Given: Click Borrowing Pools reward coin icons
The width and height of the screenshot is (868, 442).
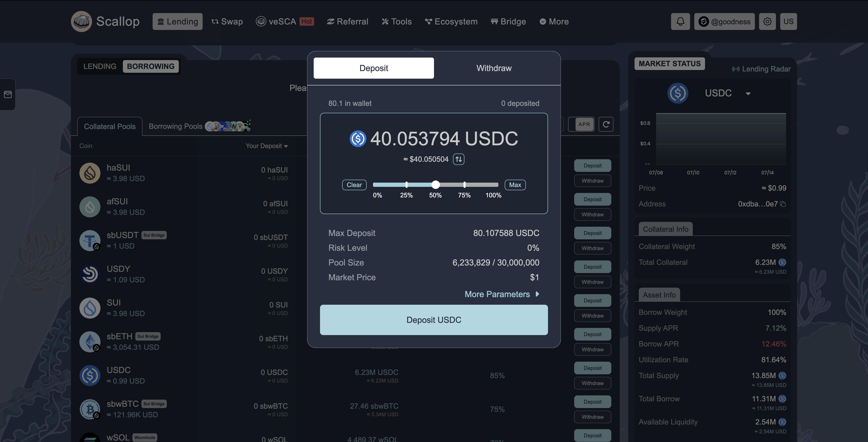Looking at the screenshot, I should click(x=228, y=126).
